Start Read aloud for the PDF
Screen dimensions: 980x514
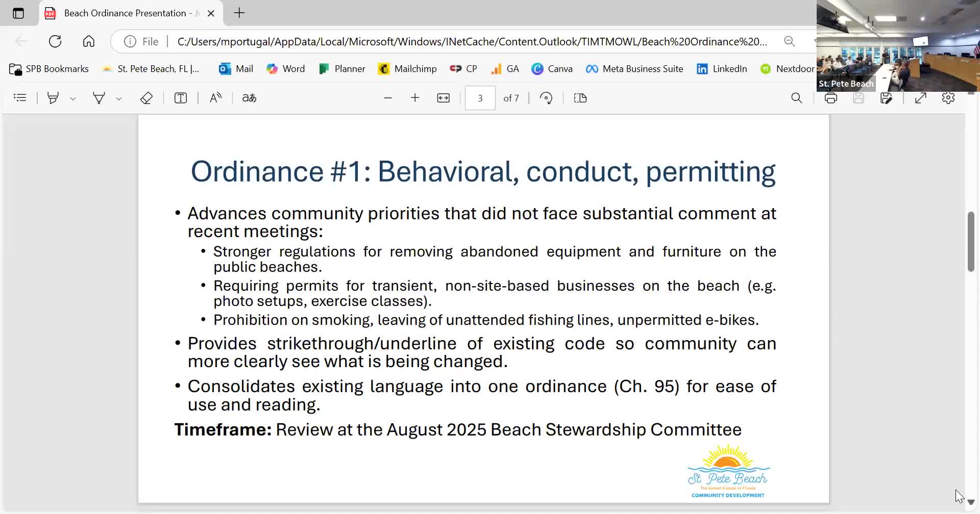(x=215, y=98)
